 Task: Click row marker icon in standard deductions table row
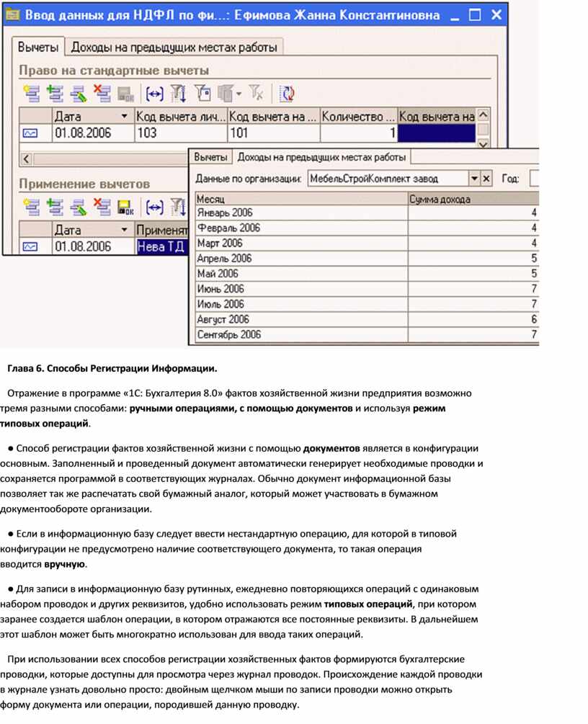tap(30, 133)
